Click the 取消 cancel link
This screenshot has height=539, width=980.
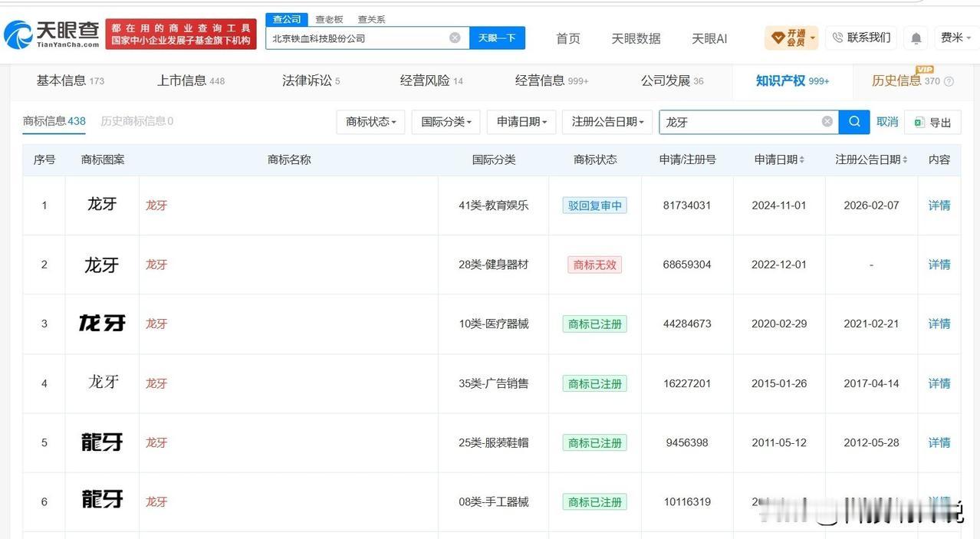887,122
